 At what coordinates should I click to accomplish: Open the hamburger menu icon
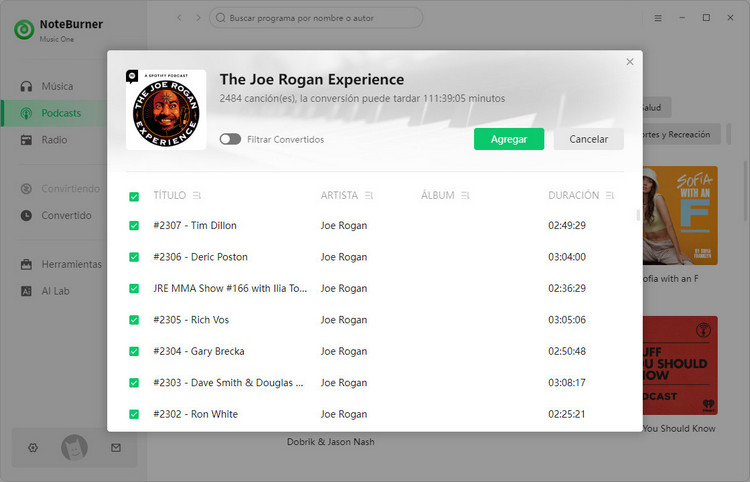(658, 18)
